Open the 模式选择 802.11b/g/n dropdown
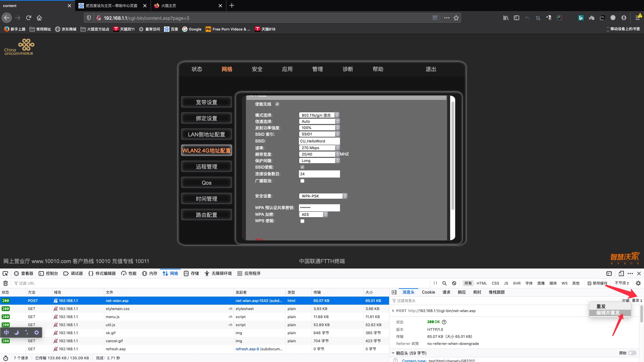This screenshot has width=644, height=362. tap(319, 115)
